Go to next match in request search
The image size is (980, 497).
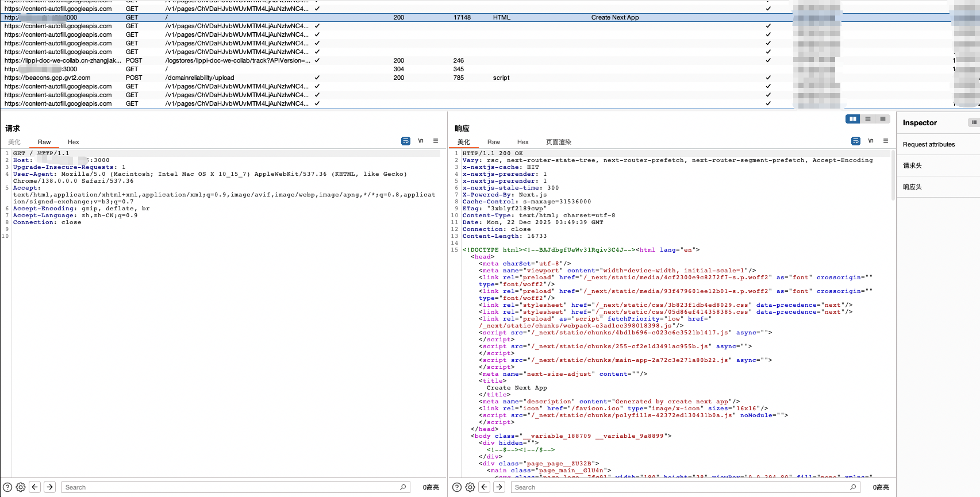pyautogui.click(x=50, y=487)
